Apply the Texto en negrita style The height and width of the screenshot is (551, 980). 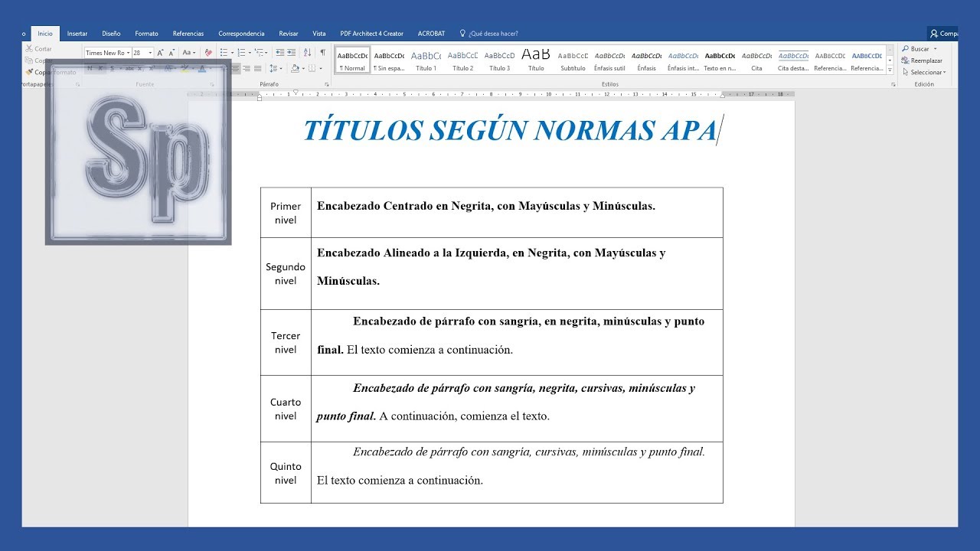[720, 60]
